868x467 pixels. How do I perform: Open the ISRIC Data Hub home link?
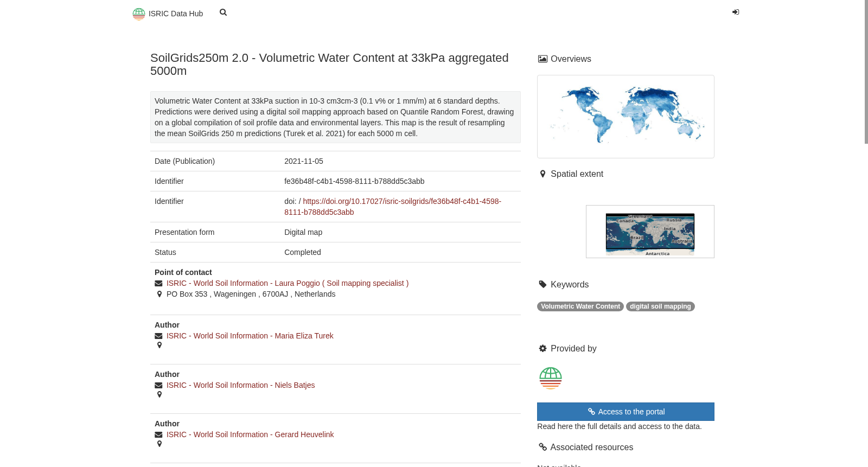168,14
